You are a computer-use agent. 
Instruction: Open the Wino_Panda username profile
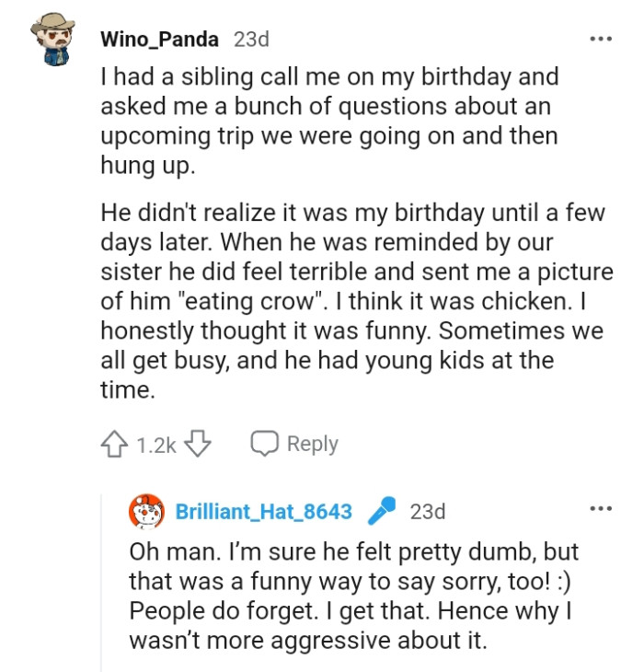pos(159,40)
